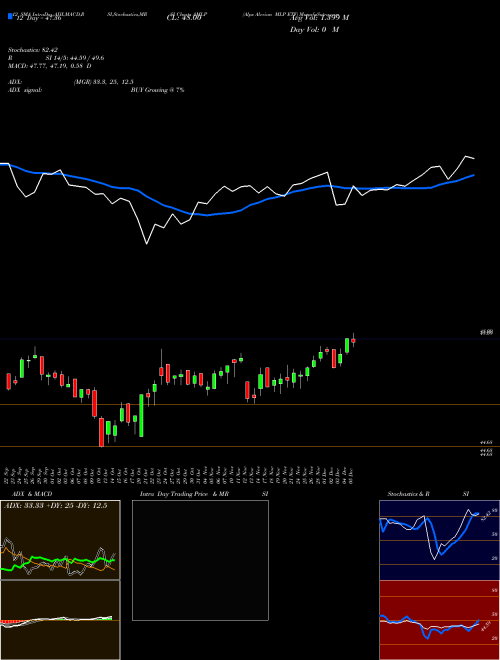Open the ADX indicator chart panel
Viewport: 500px width, 660px height.
[60, 540]
